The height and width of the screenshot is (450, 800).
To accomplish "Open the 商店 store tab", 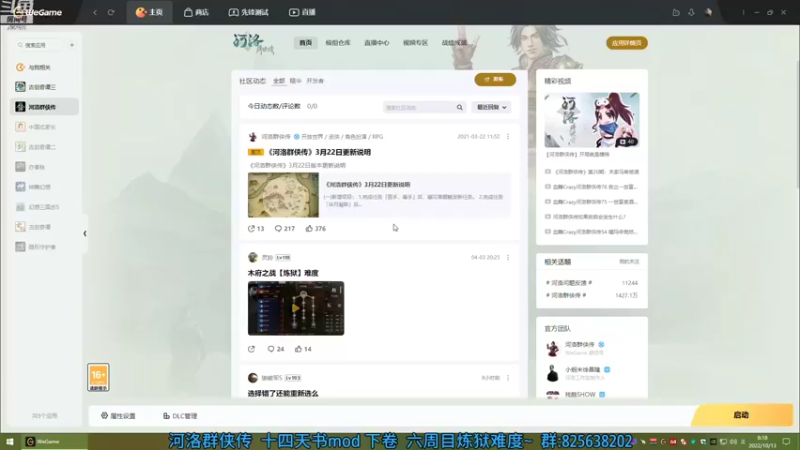I will click(x=196, y=12).
